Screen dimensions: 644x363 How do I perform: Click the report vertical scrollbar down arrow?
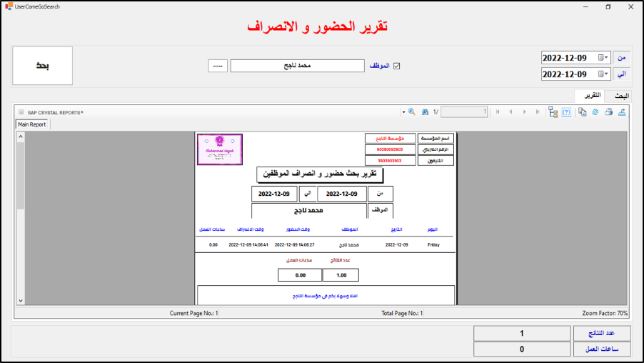[20, 301]
